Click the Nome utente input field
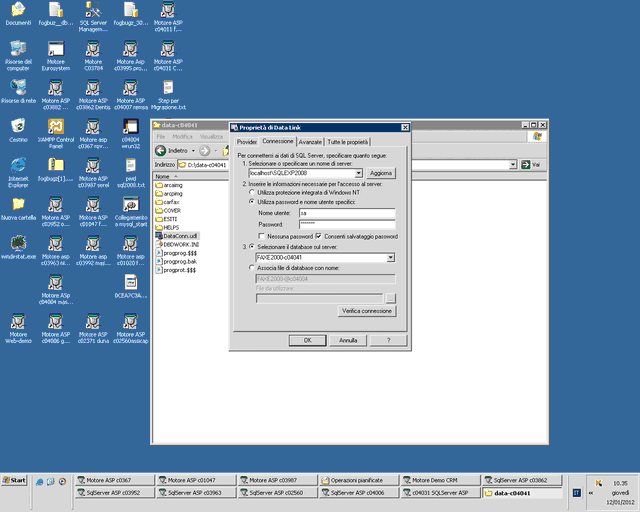 tap(347, 213)
